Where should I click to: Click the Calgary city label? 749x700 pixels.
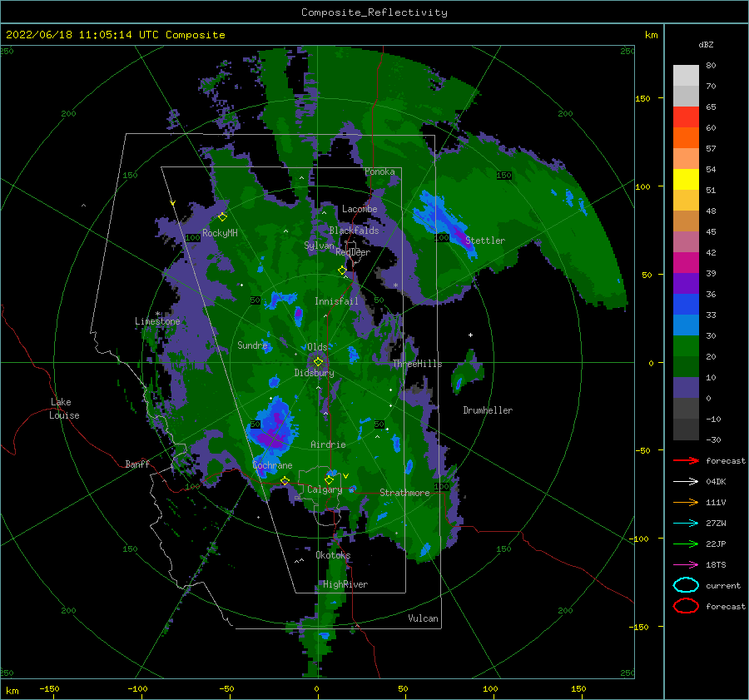pyautogui.click(x=325, y=489)
